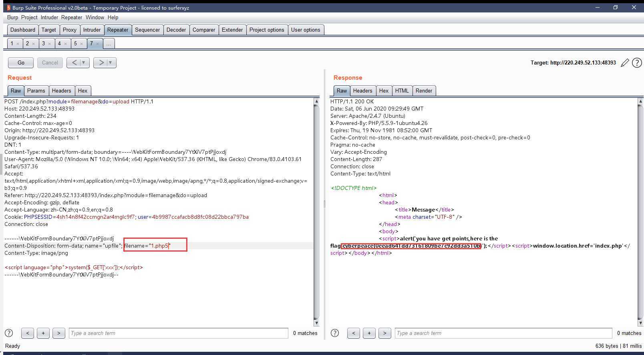Open the User options tab
Viewport: 644px width, 355px height.
[306, 30]
